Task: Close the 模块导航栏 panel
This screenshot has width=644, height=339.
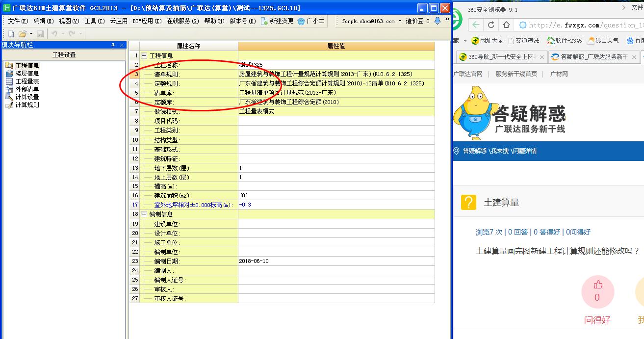Action: 122,45
